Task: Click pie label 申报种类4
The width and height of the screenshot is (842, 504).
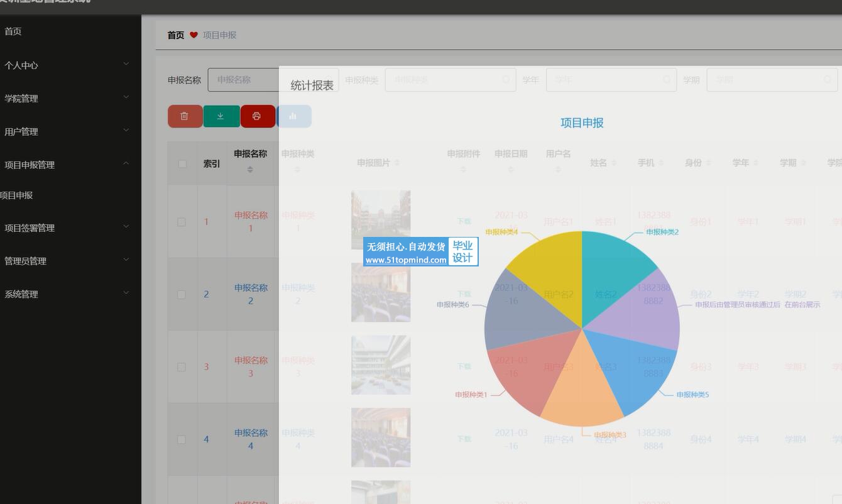Action: point(501,232)
